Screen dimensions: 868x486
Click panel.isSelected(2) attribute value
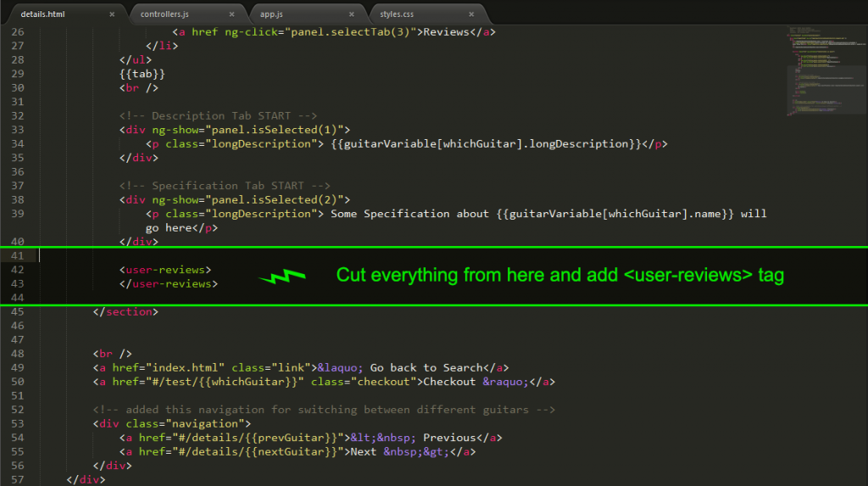pyautogui.click(x=275, y=199)
